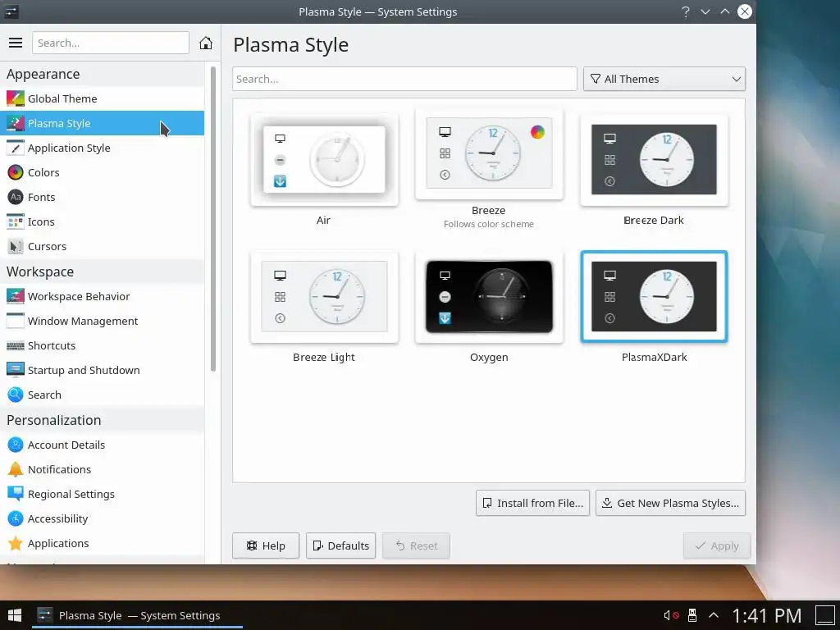Click the Cursors icon
840x630 pixels.
(15, 246)
